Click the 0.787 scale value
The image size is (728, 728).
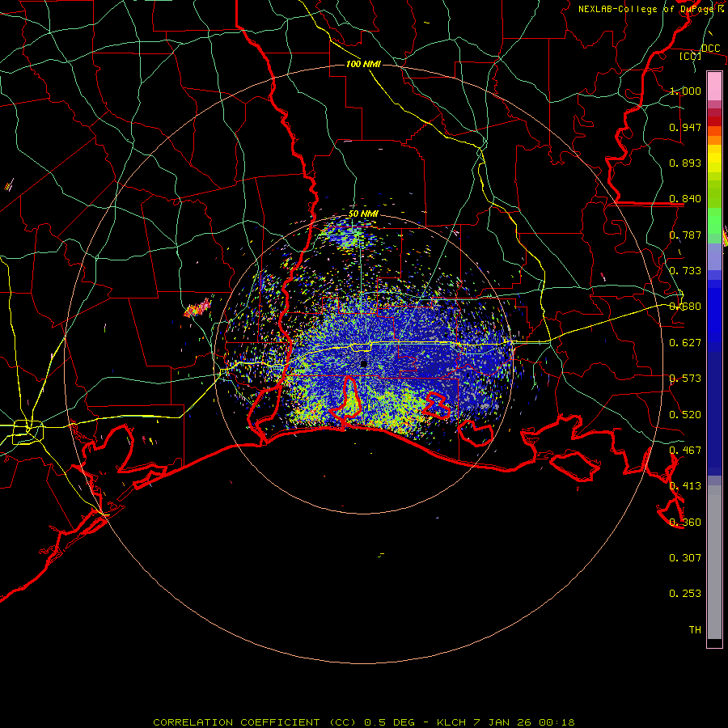click(x=685, y=235)
